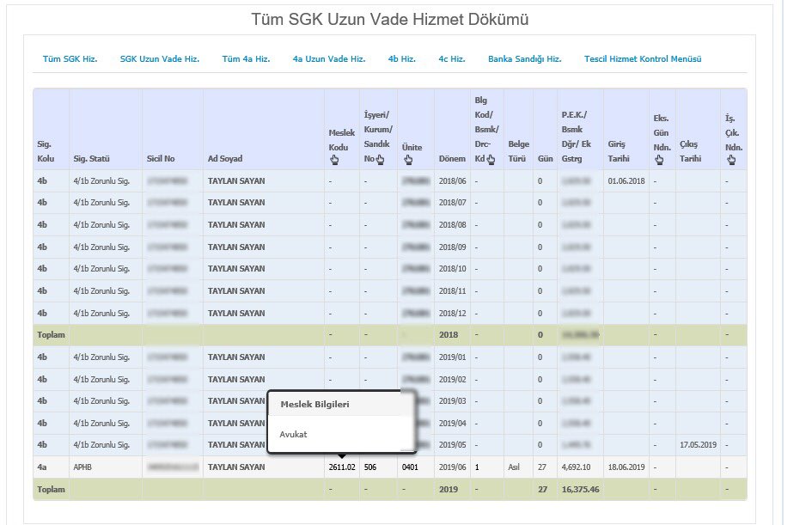Viewport: 812px width, 525px height.
Task: Switch to SGK Uzun Vade Hiz. tab
Action: click(x=159, y=59)
